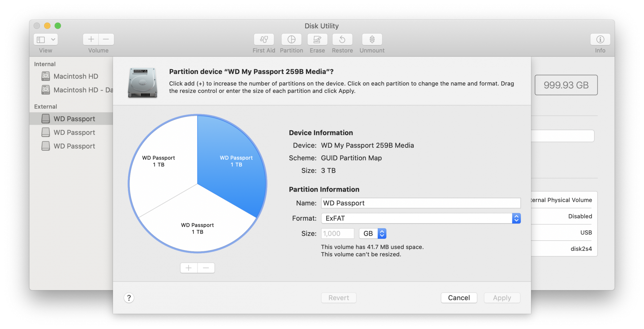Add a partition with plus below chart
Screen dimensions: 644x329
coord(189,268)
